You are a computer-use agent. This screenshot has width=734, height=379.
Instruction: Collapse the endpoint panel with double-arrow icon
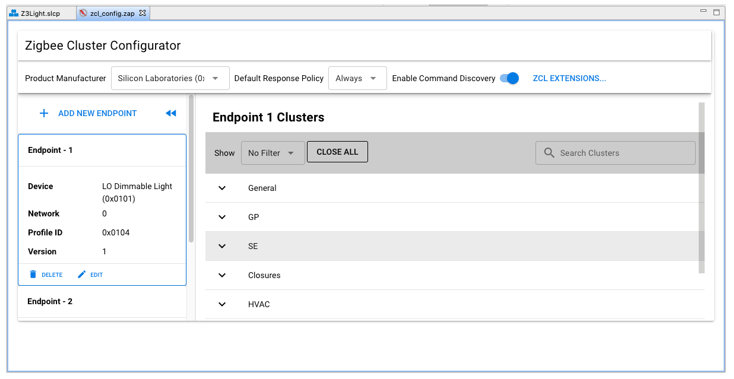(x=171, y=113)
